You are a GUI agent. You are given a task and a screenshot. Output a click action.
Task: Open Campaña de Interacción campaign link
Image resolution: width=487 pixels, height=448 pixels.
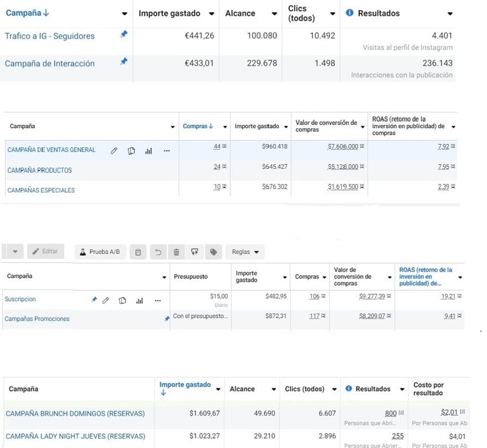tap(49, 63)
